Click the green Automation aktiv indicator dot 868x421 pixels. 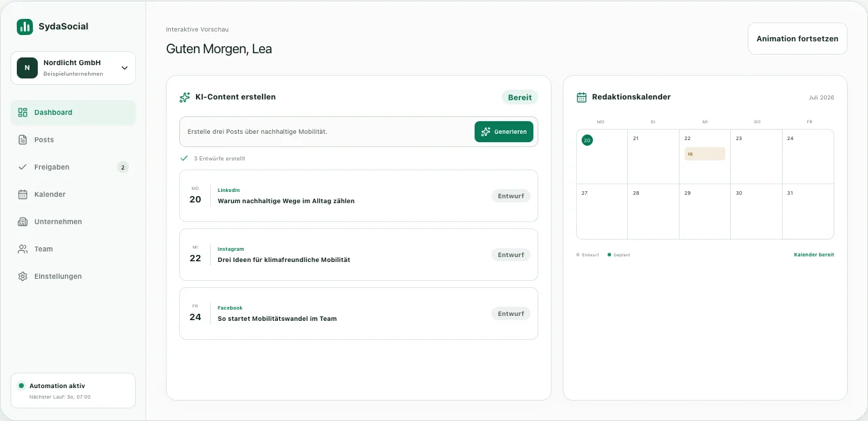21,385
